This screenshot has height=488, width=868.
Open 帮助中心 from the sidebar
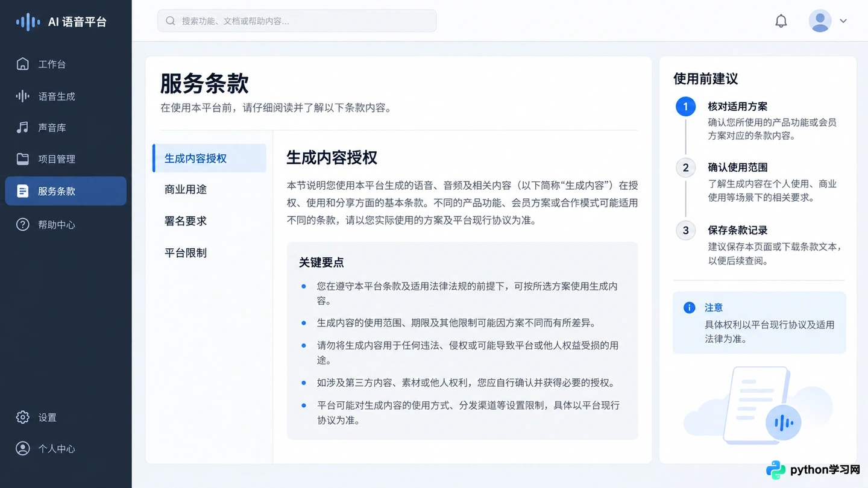click(x=66, y=224)
